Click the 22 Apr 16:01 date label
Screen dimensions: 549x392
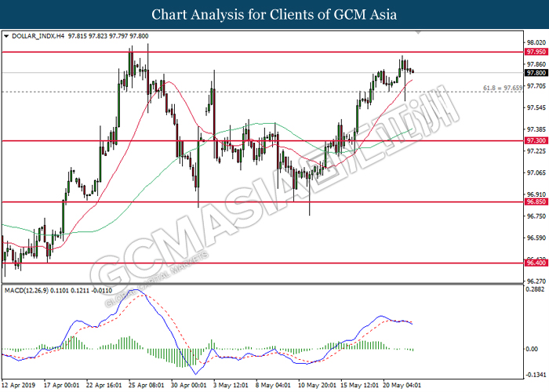[x=104, y=386]
